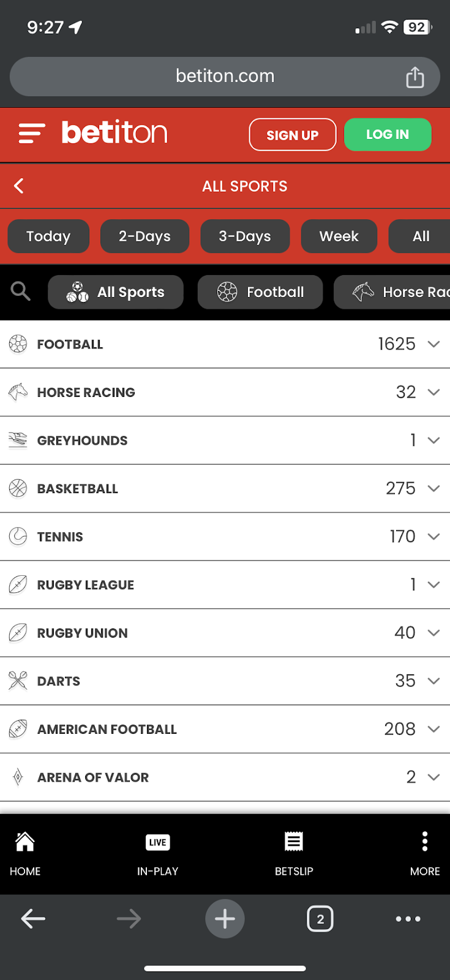Tap the search magnifier icon
Image resolution: width=450 pixels, height=980 pixels.
[20, 292]
